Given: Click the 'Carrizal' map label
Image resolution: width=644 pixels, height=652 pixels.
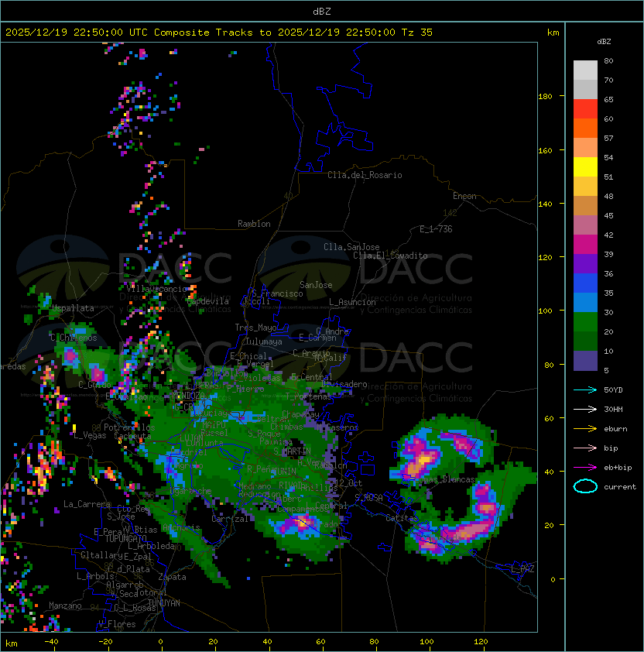Looking at the screenshot, I should click(x=230, y=519).
